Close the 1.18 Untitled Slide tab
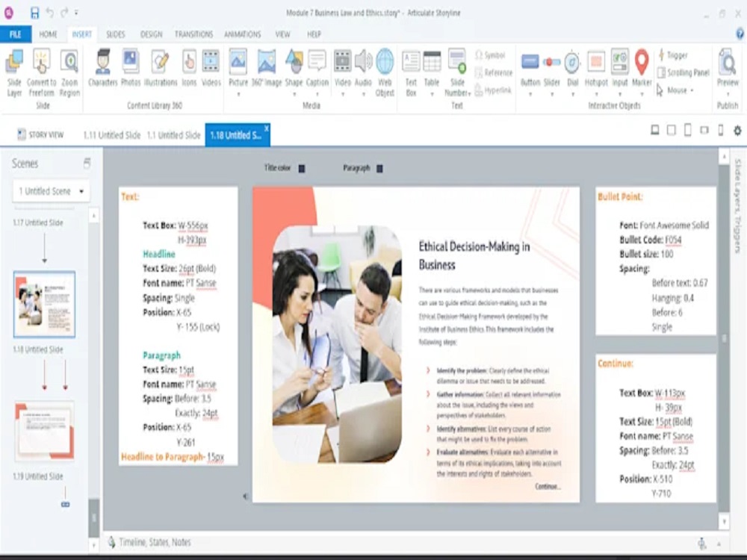Viewport: 747px width, 560px height. click(x=267, y=128)
